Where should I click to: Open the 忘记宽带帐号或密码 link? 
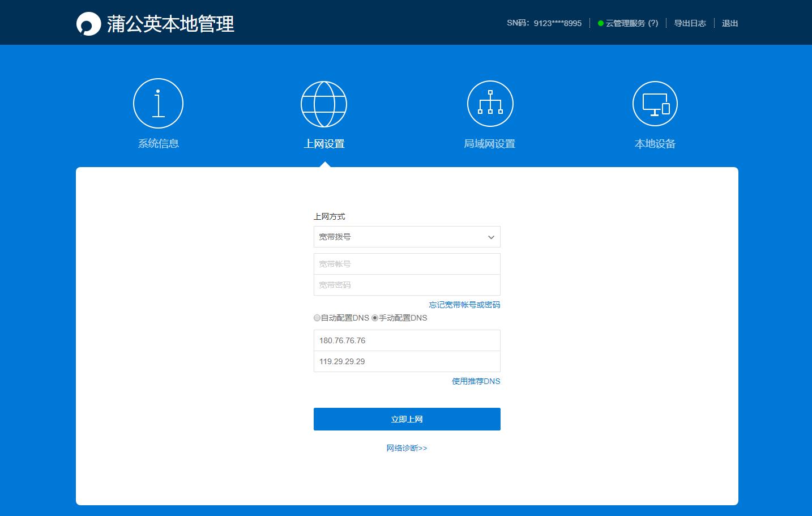click(464, 305)
